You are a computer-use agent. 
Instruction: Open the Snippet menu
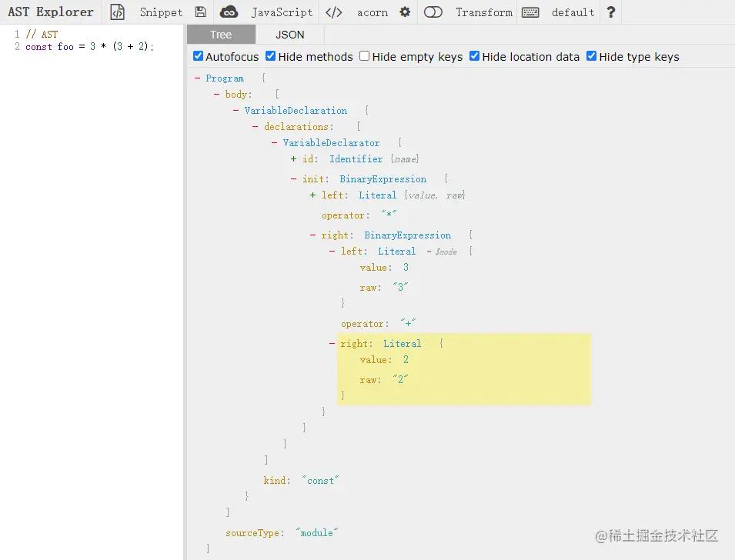pos(162,12)
